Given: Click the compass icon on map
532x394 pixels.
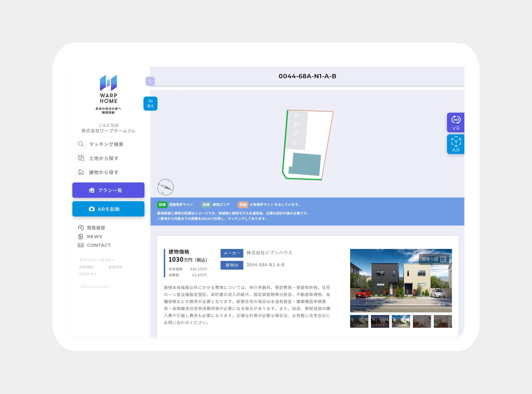Looking at the screenshot, I should [165, 187].
